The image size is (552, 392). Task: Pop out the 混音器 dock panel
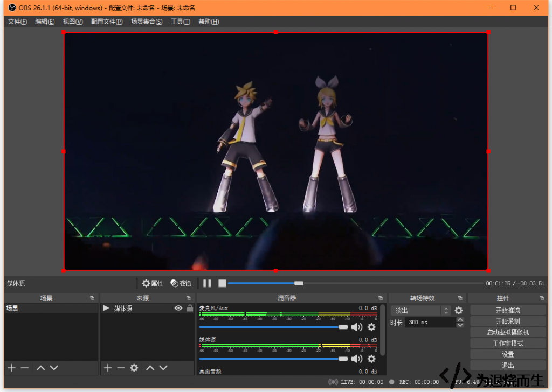click(x=381, y=298)
